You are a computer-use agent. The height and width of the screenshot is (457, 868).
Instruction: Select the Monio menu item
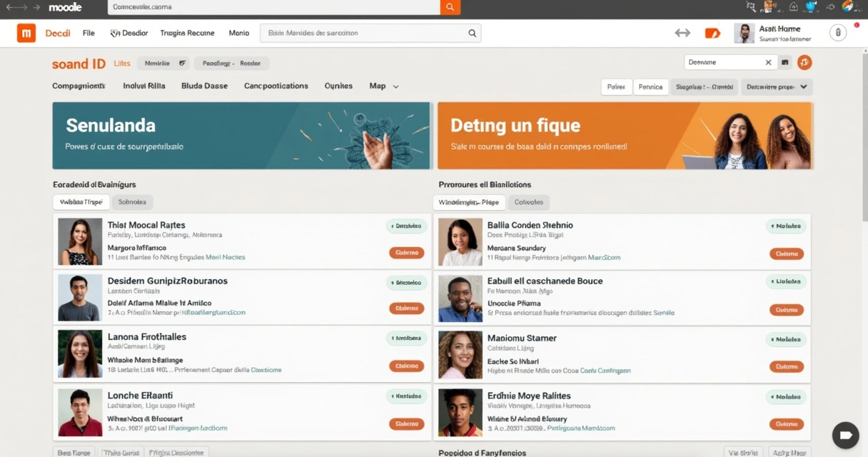238,33
